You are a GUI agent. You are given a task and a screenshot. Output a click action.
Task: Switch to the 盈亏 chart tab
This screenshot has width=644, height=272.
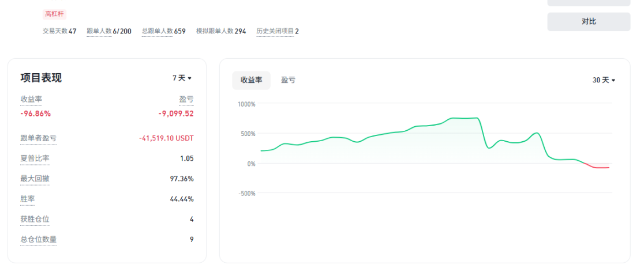(x=288, y=81)
